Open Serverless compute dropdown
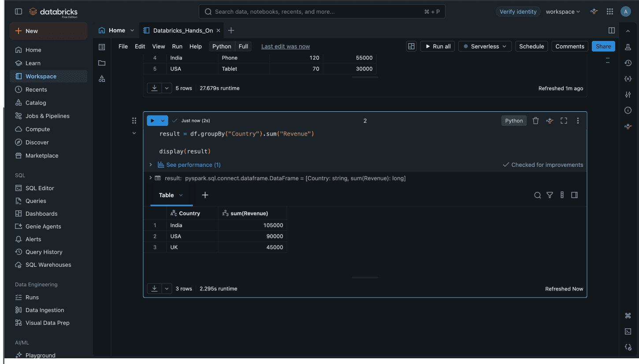The height and width of the screenshot is (364, 639). (485, 46)
